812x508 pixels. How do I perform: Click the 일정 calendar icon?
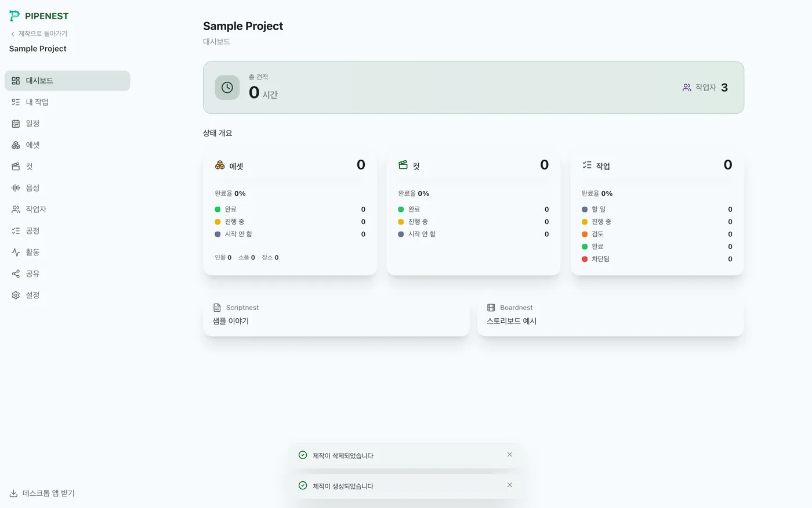tap(16, 124)
